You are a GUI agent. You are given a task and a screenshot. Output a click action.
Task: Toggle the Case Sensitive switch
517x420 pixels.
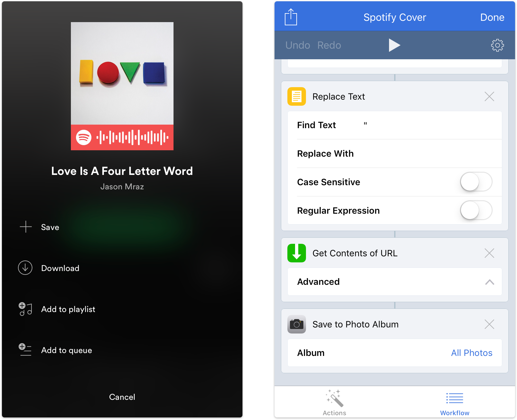click(x=476, y=182)
